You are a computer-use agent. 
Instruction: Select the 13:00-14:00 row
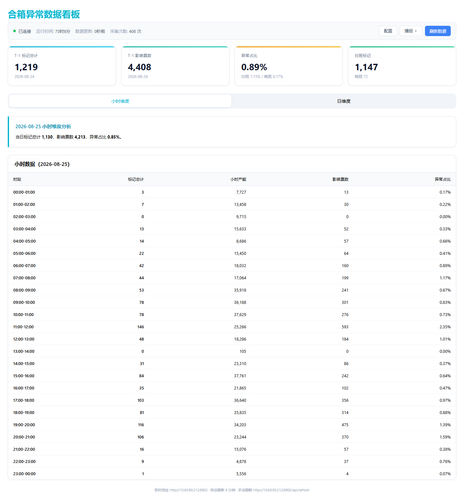[232, 351]
